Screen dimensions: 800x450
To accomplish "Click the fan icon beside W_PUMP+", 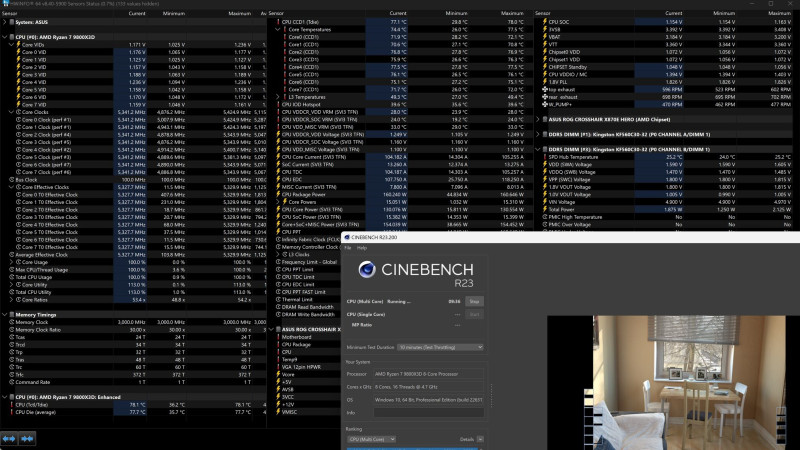I will click(545, 105).
